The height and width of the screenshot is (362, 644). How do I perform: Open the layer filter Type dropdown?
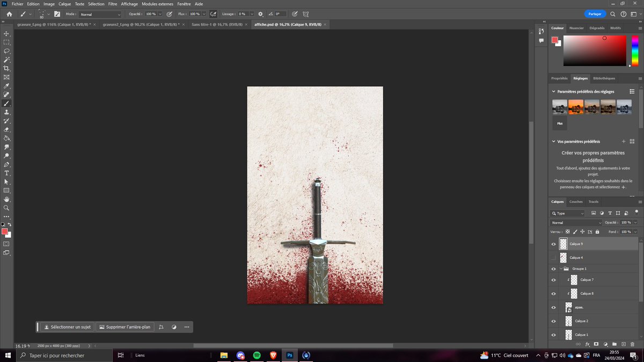pos(567,213)
